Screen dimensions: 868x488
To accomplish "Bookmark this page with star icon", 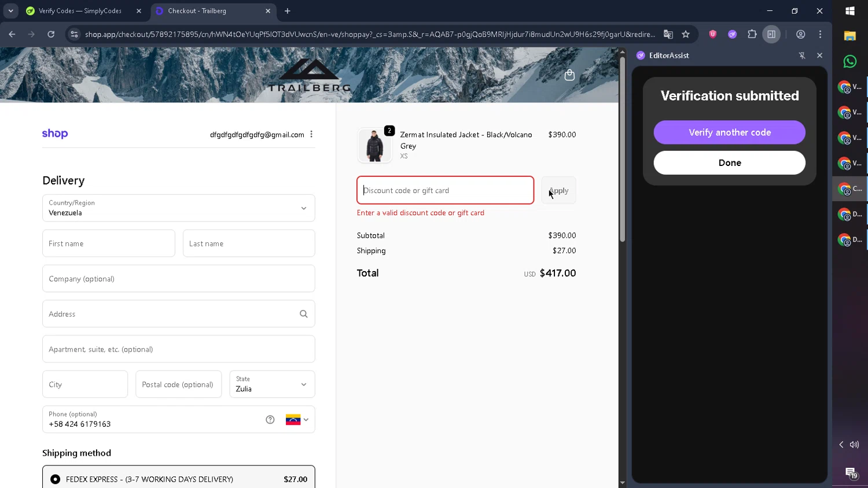I will pyautogui.click(x=686, y=34).
